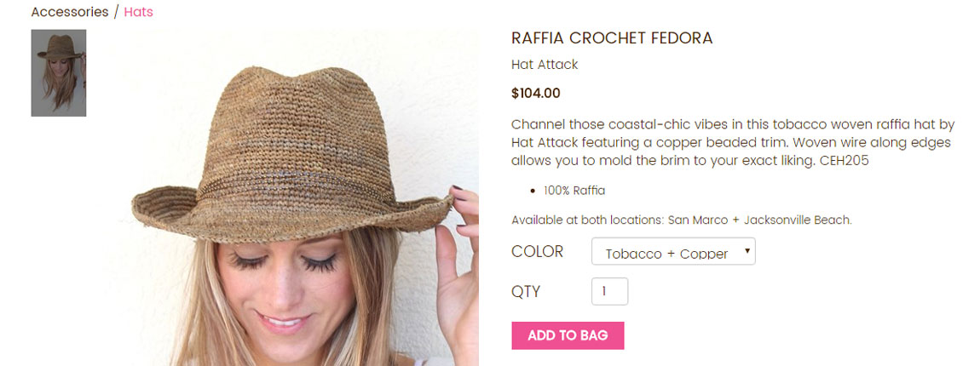This screenshot has width=980, height=366.
Task: Click the COLOR label
Action: coord(538,252)
